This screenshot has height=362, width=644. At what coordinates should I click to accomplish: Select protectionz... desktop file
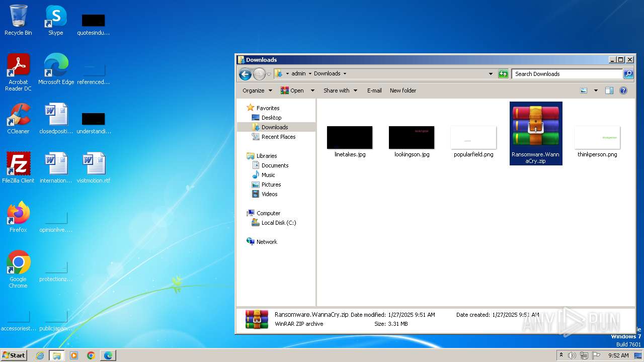56,270
